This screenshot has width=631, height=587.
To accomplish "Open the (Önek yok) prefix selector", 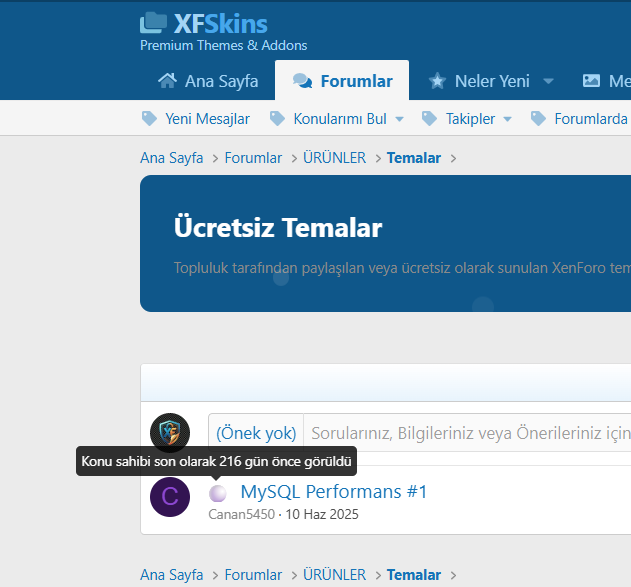I will click(x=256, y=433).
